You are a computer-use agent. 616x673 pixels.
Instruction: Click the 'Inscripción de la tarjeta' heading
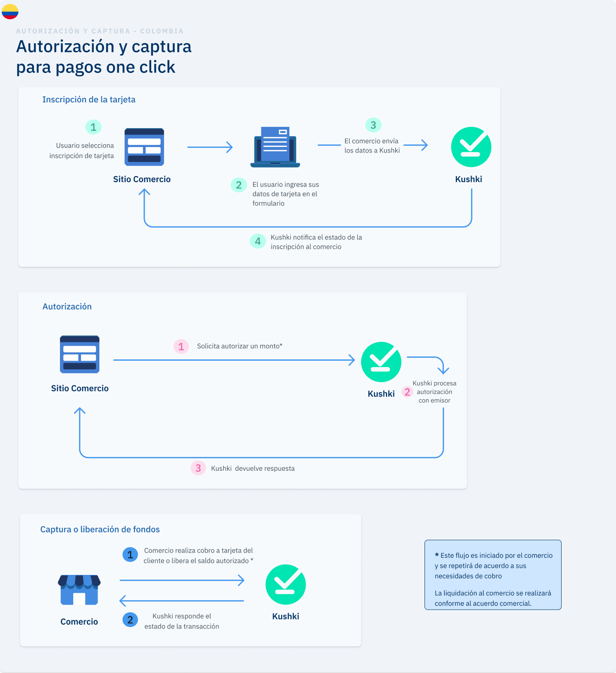pos(89,99)
